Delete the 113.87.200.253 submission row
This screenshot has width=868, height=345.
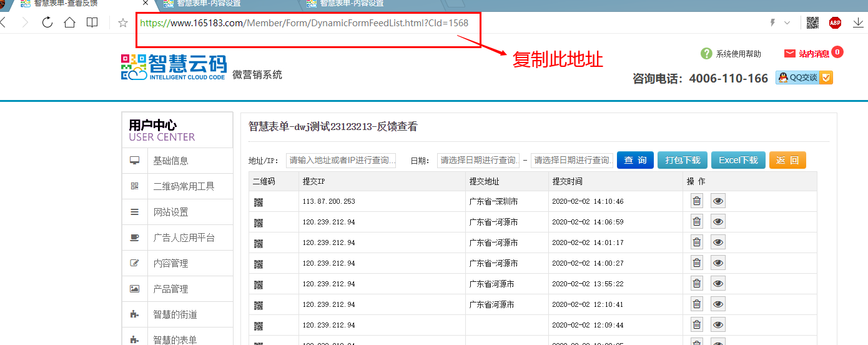tap(697, 201)
